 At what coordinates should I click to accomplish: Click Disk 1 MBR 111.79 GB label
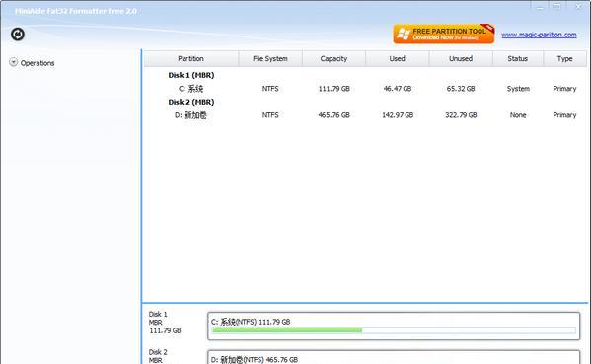(x=165, y=323)
